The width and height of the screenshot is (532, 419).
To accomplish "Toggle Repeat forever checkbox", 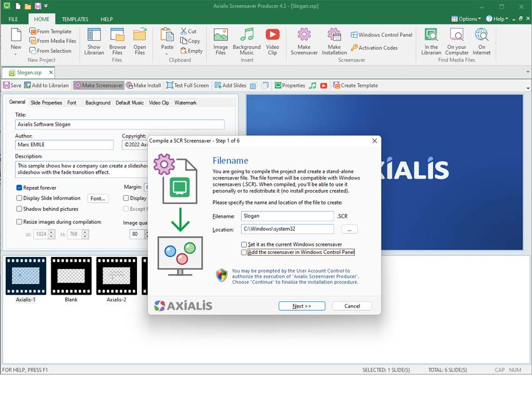I will pos(19,188).
